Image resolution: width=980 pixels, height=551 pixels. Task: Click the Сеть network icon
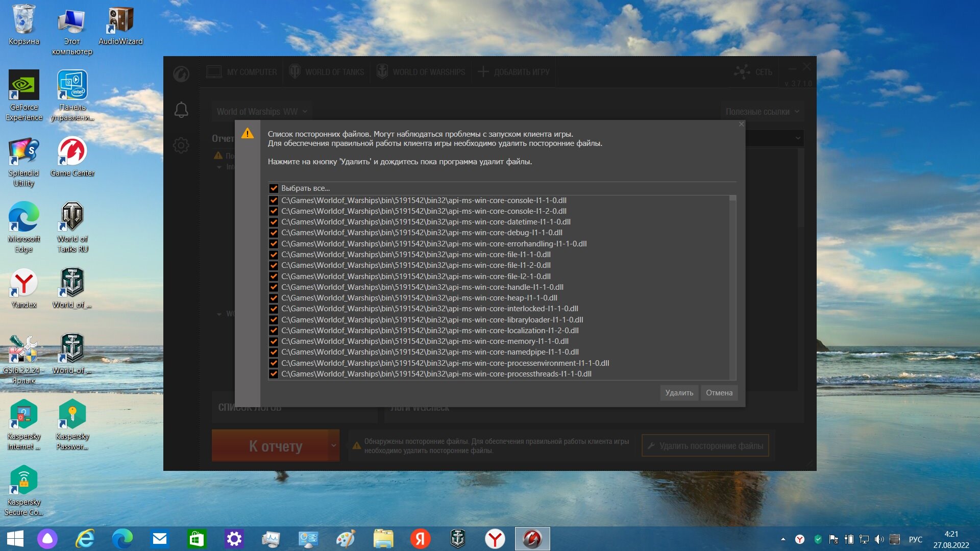pyautogui.click(x=753, y=72)
